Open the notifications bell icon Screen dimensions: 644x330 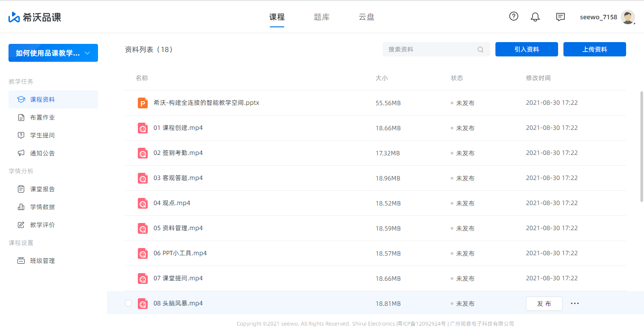[535, 17]
